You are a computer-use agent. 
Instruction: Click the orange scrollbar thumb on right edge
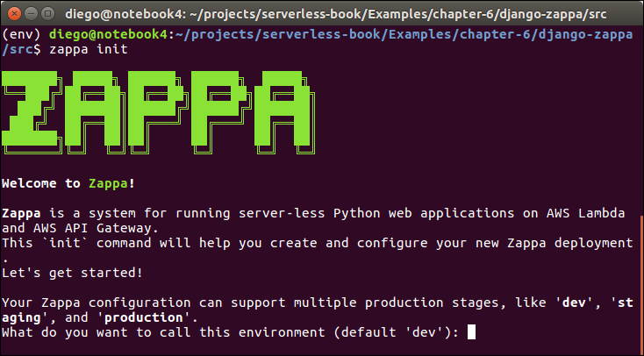[640, 279]
